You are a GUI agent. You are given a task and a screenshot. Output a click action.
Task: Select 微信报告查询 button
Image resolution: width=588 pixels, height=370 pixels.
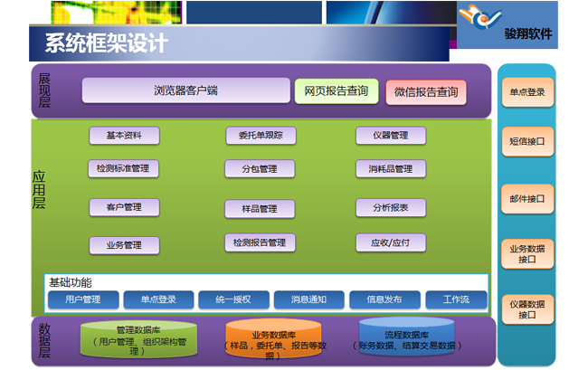pyautogui.click(x=426, y=91)
